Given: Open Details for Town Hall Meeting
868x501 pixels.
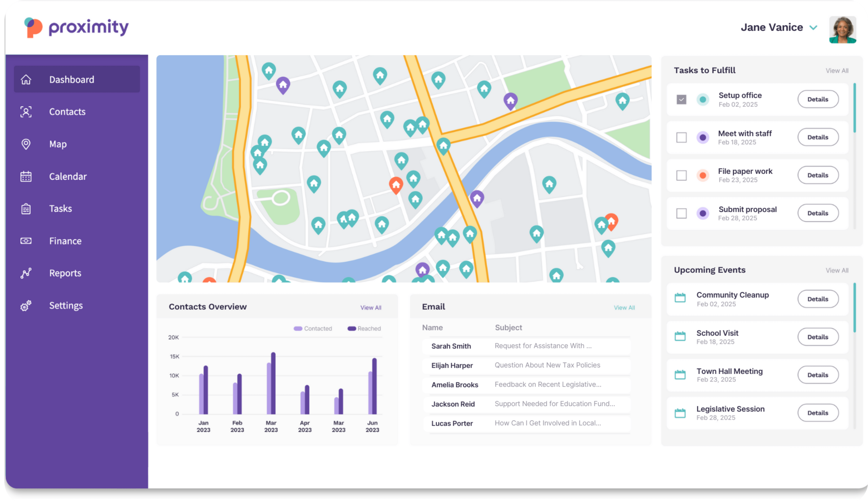Looking at the screenshot, I should (818, 375).
